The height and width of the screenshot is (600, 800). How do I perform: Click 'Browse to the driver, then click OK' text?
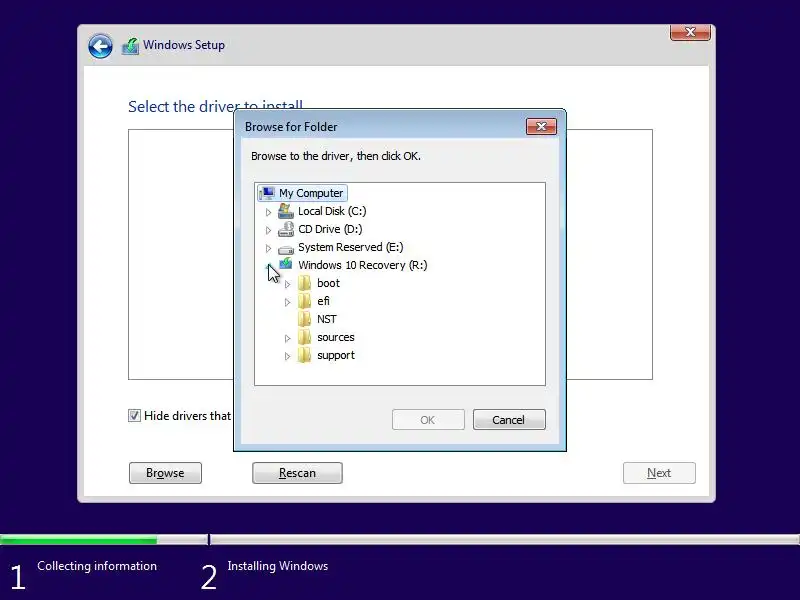pyautogui.click(x=336, y=156)
